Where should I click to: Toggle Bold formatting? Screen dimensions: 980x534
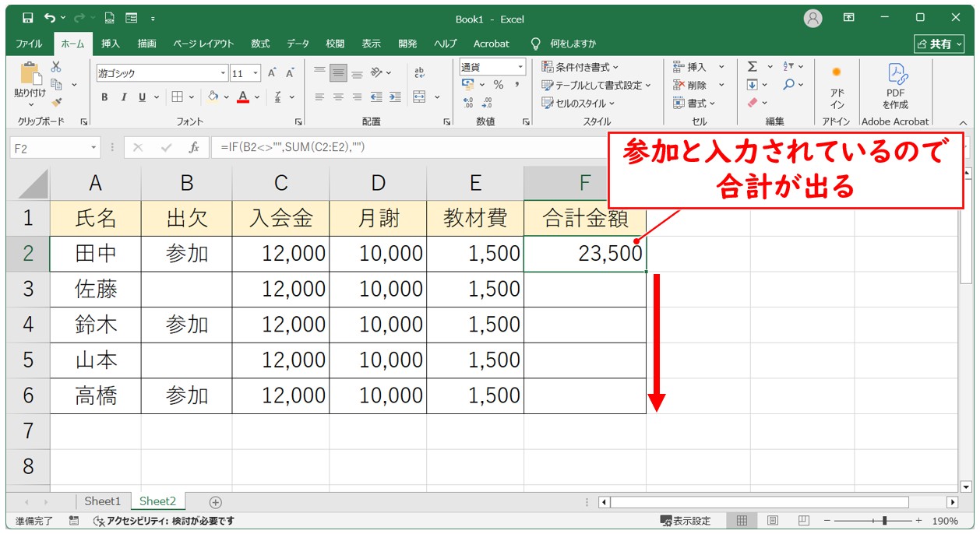(104, 97)
